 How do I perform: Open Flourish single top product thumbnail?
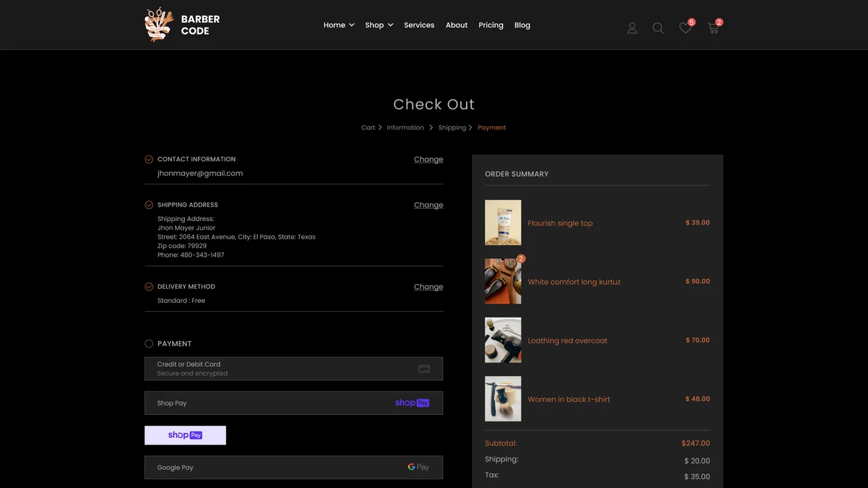(x=503, y=222)
